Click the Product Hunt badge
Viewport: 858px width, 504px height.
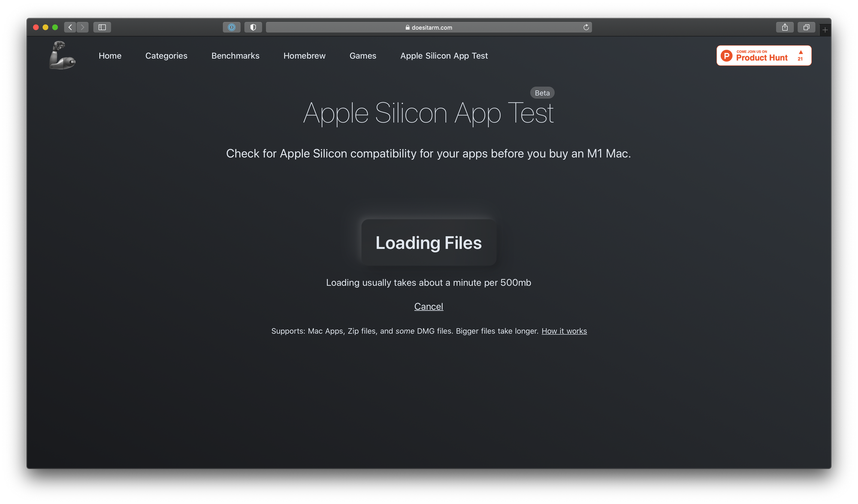764,55
